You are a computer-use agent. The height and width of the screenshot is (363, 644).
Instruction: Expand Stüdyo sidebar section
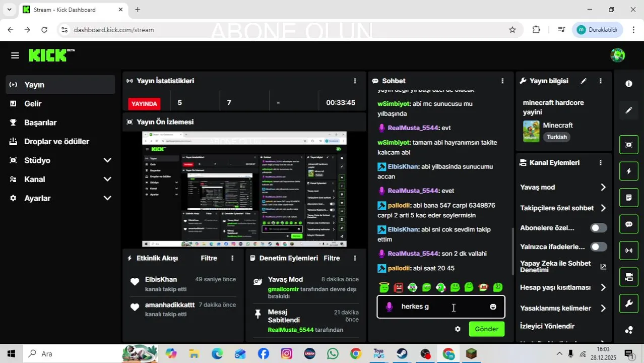[107, 160]
